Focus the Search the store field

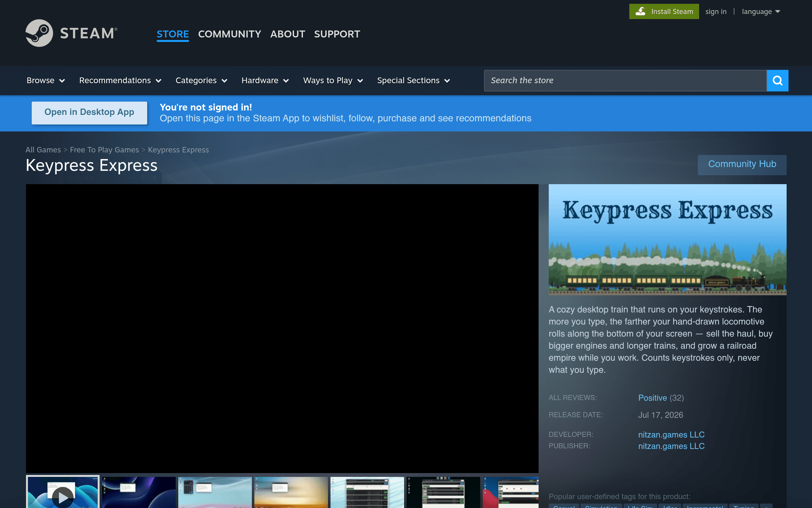click(x=625, y=81)
